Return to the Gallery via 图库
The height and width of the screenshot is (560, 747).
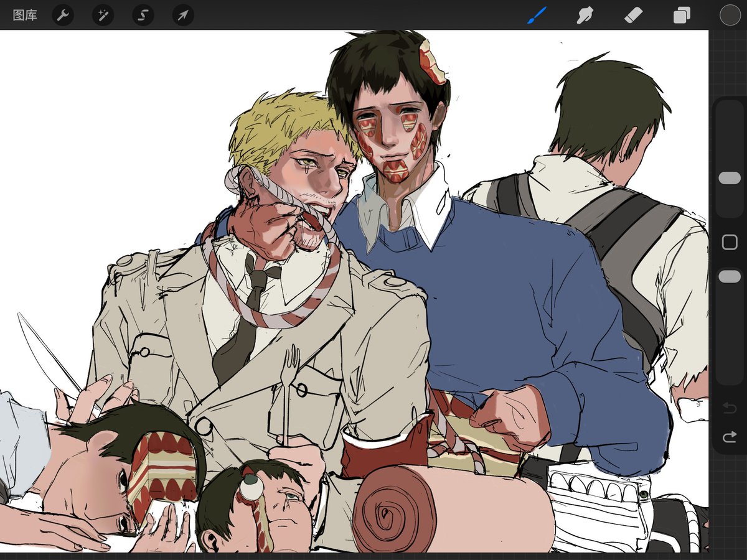point(24,15)
